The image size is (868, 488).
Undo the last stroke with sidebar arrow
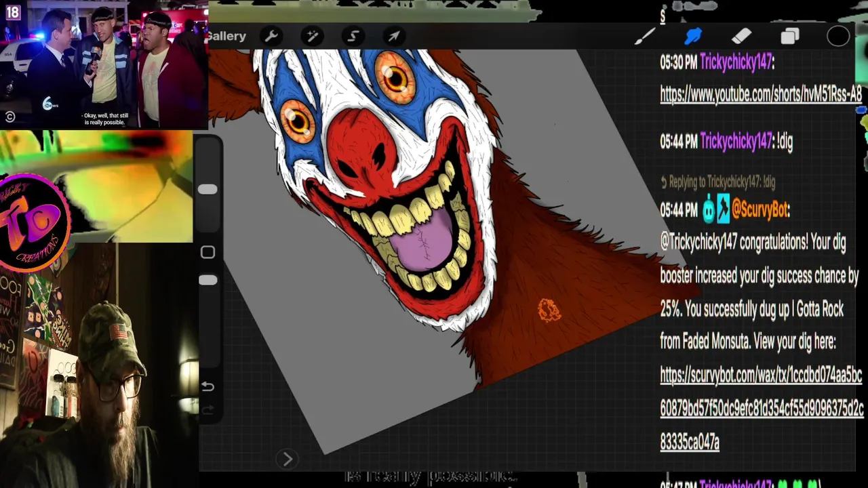(x=208, y=386)
